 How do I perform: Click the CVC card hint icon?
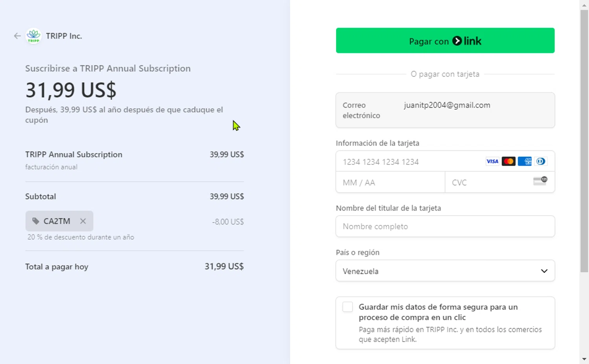coord(540,181)
